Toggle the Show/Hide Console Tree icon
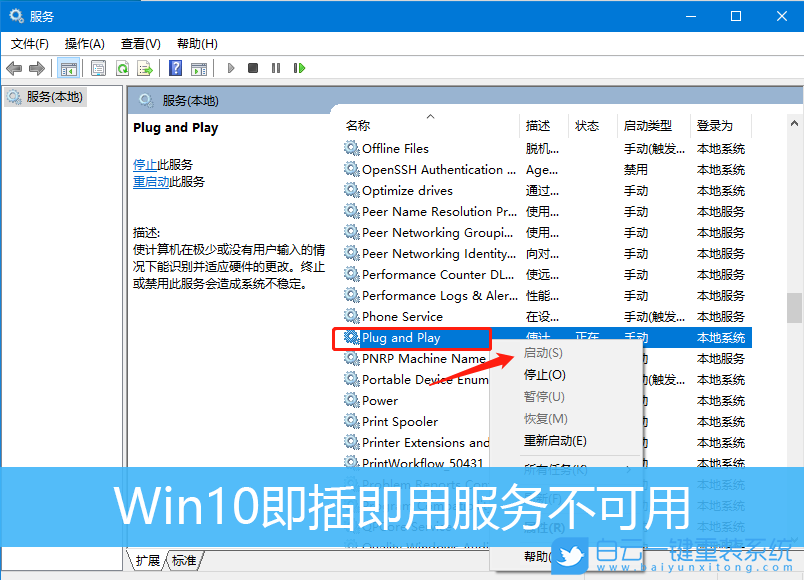 [67, 68]
